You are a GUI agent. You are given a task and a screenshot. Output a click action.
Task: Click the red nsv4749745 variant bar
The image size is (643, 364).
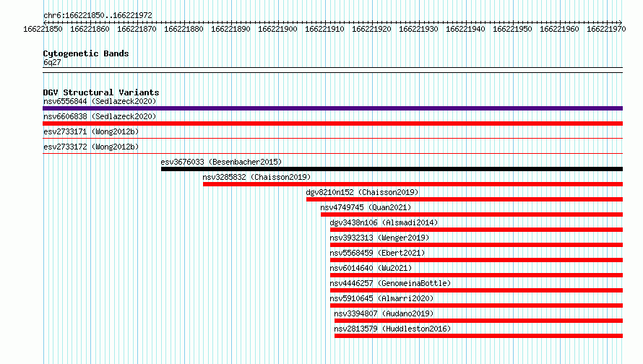(x=472, y=214)
